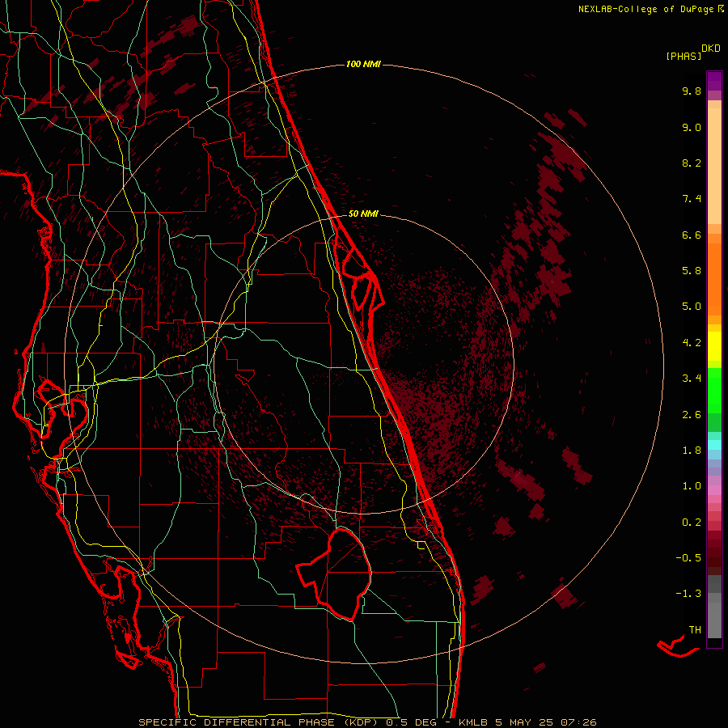
Task: Pick the yellow segment of the color bar
Action: 714,346
